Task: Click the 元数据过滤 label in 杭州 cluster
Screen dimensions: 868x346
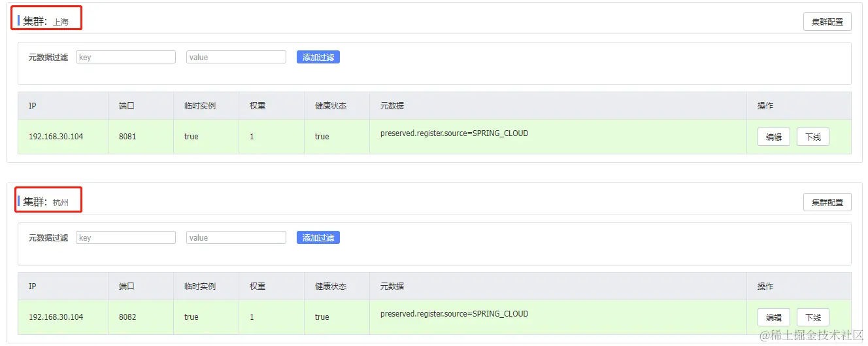Action: pyautogui.click(x=48, y=238)
